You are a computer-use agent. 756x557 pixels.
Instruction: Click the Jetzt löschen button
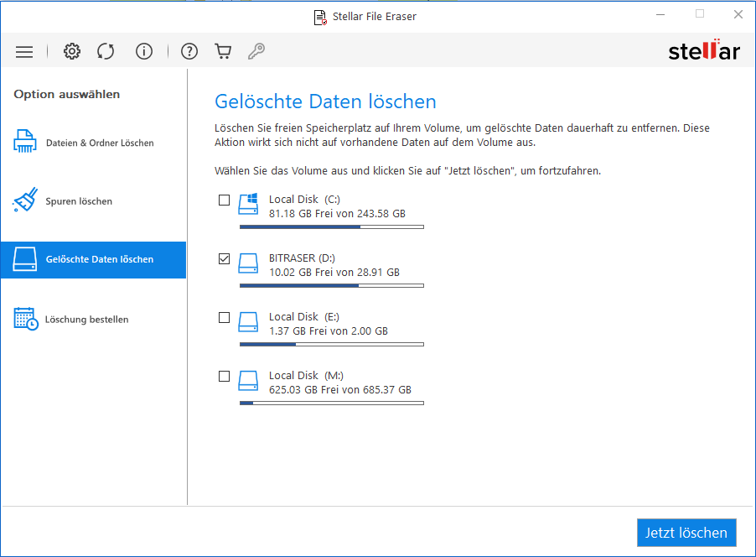click(686, 533)
